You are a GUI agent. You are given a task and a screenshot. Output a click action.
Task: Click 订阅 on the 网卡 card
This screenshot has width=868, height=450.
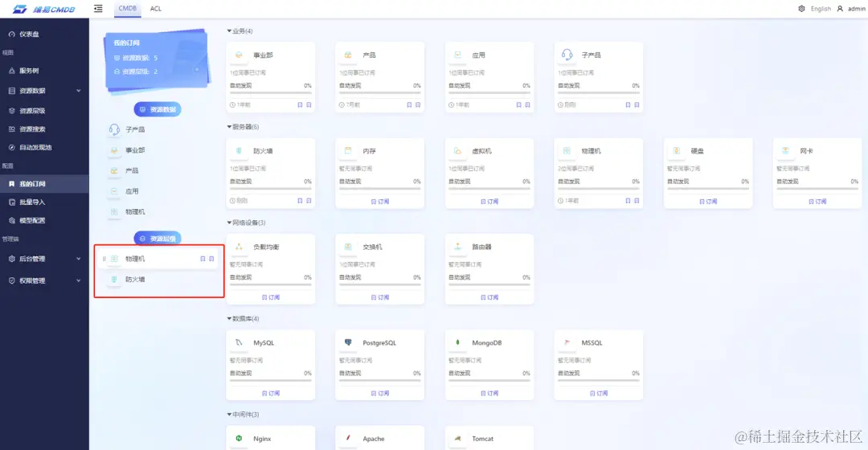click(x=817, y=202)
